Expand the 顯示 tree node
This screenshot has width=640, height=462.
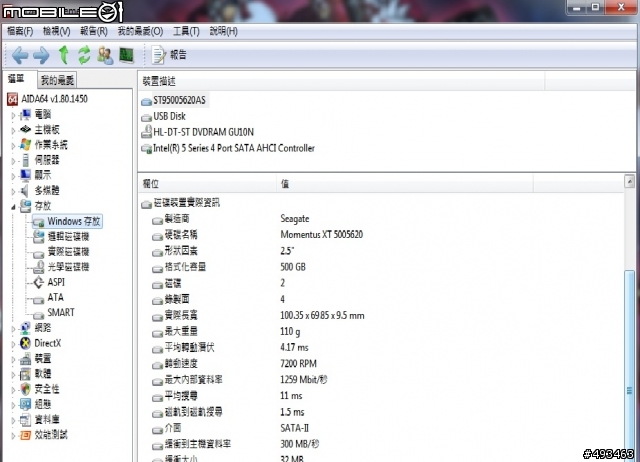[13, 177]
